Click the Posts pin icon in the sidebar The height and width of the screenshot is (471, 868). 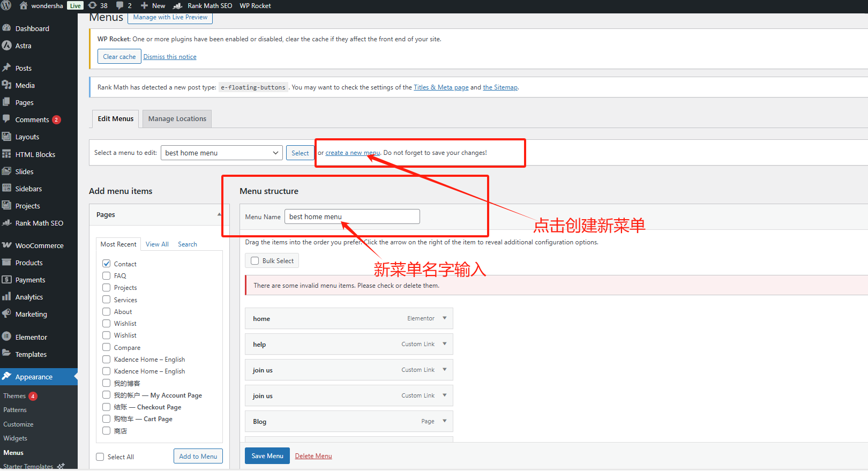(x=6, y=68)
